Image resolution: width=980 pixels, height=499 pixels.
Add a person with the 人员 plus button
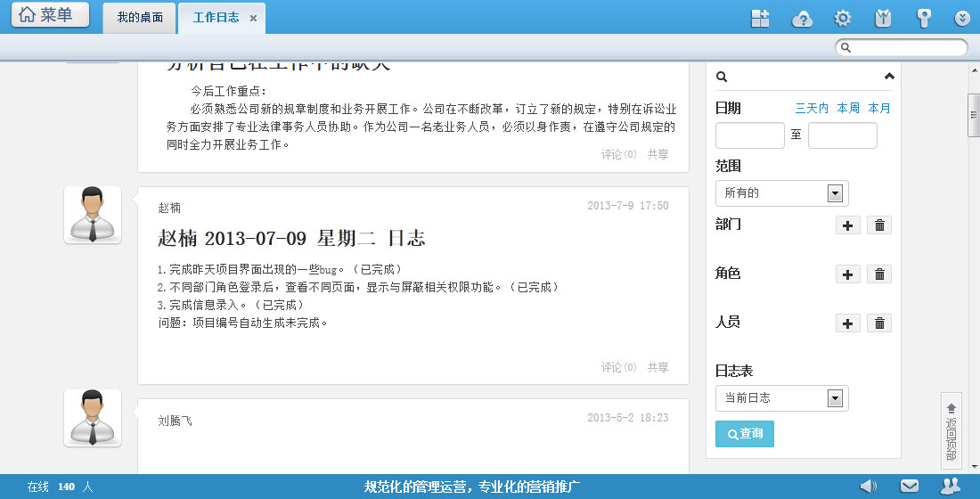pos(848,323)
